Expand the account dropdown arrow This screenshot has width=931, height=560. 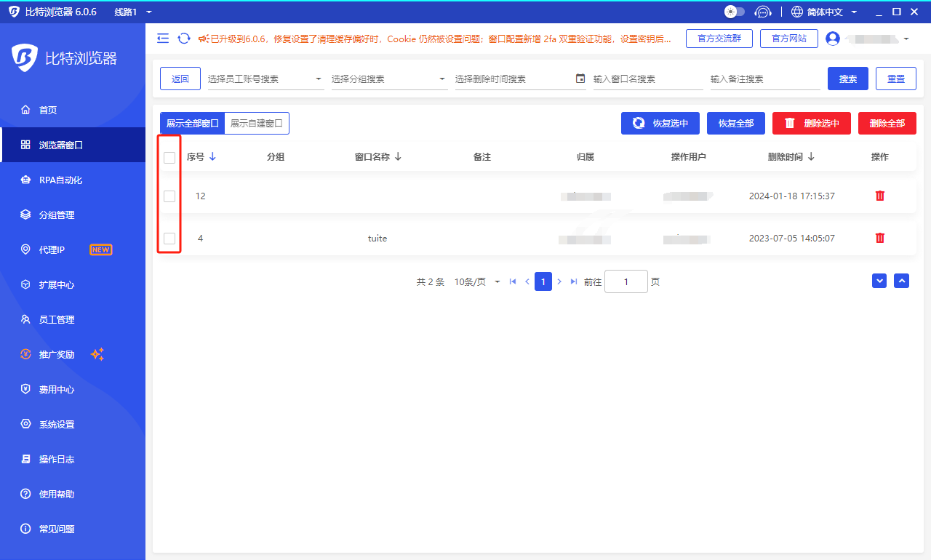pos(906,39)
